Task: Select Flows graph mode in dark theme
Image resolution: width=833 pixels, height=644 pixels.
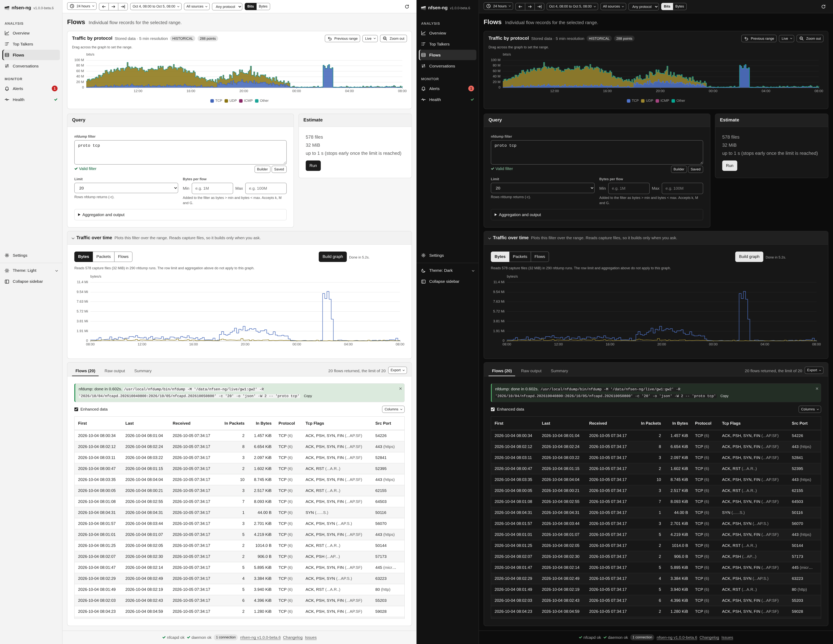Action: tap(540, 257)
